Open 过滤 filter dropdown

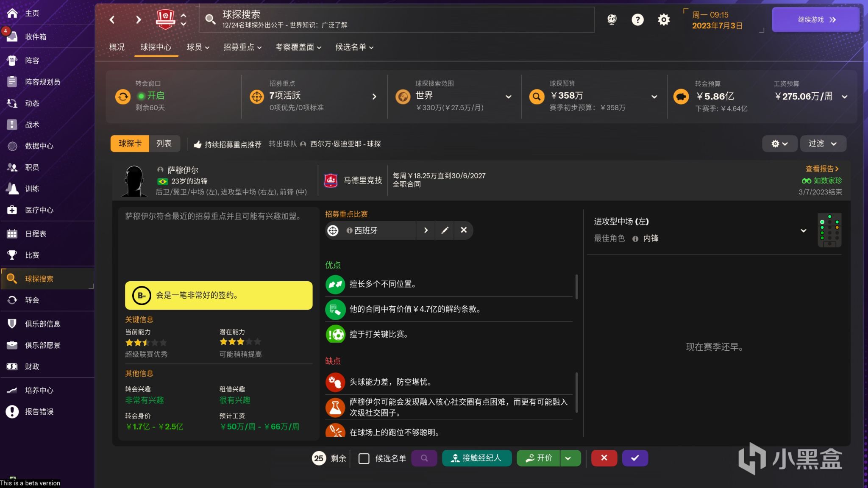[823, 144]
